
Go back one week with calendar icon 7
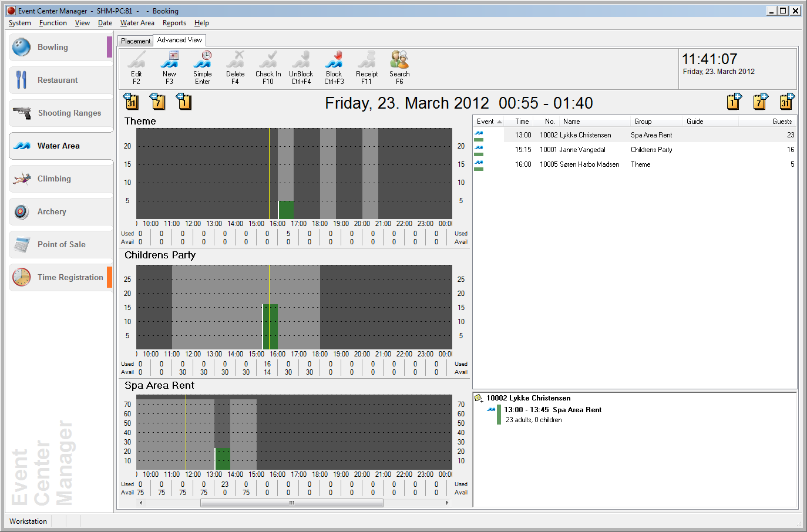click(x=157, y=102)
